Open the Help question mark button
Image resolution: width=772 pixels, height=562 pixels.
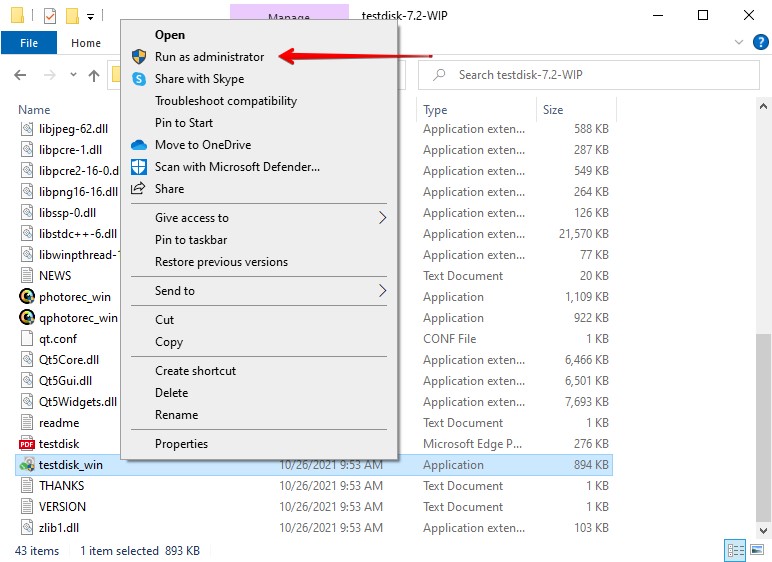tap(761, 42)
